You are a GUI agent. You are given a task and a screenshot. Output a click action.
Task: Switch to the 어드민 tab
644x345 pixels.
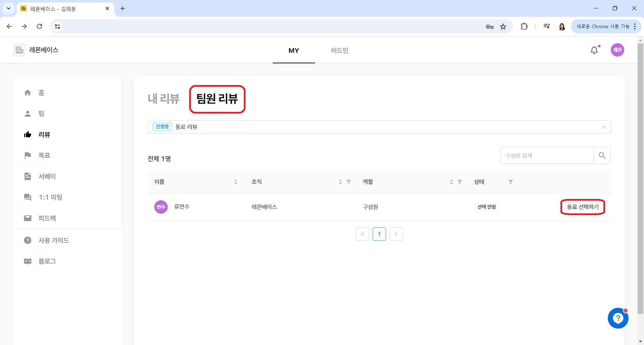(x=339, y=51)
